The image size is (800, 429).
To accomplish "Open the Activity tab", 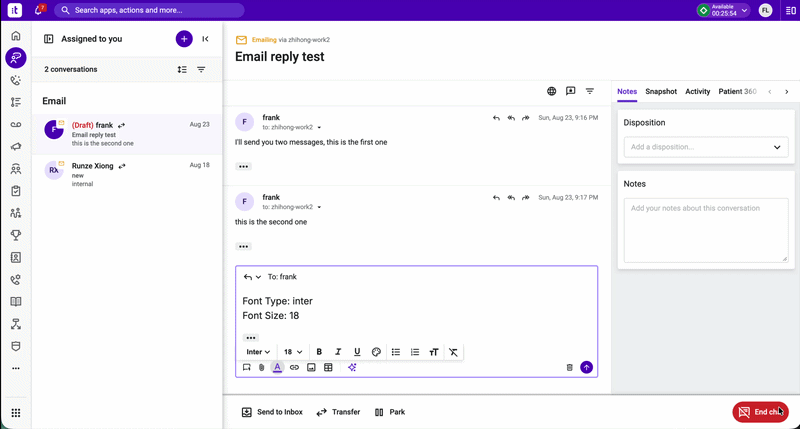I will tap(697, 91).
